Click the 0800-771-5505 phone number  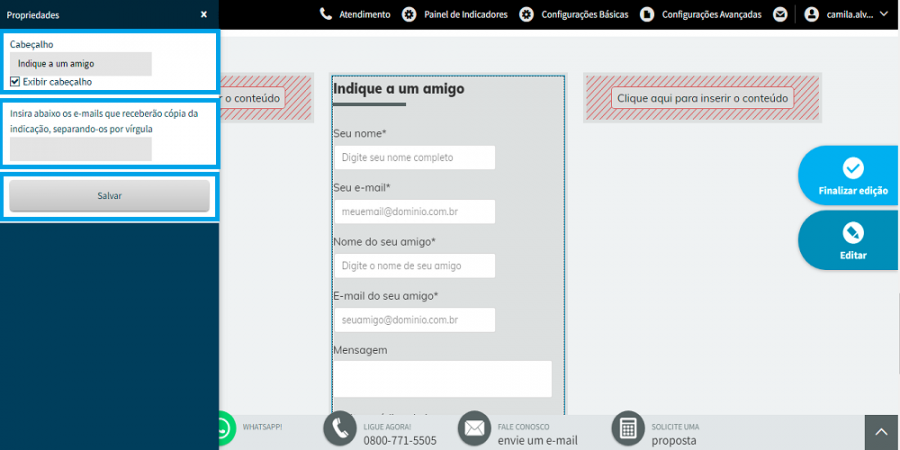399,441
